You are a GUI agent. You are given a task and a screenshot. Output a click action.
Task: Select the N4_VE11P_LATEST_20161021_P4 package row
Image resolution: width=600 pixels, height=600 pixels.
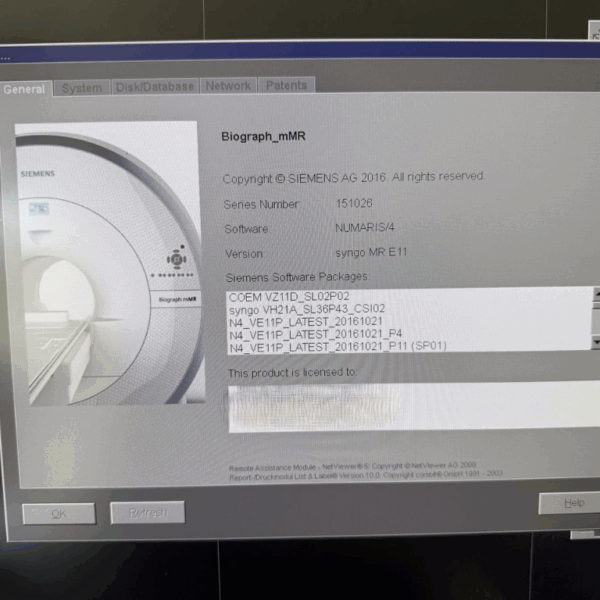click(409, 334)
